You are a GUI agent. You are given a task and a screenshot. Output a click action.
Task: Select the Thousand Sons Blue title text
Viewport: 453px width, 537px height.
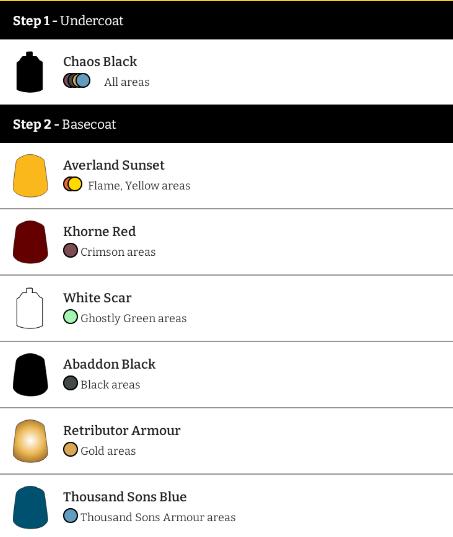coord(125,497)
